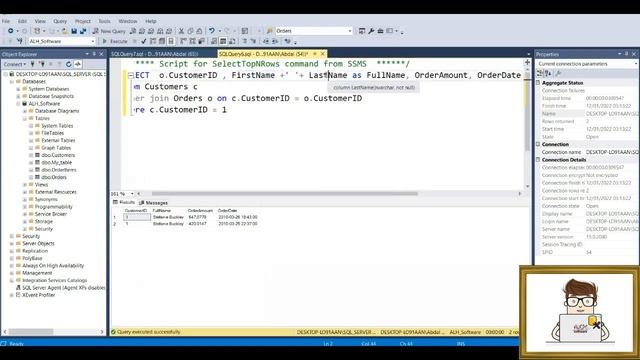
Task: Click the Activity Monitor icon left of wrench
Action: pos(362,31)
